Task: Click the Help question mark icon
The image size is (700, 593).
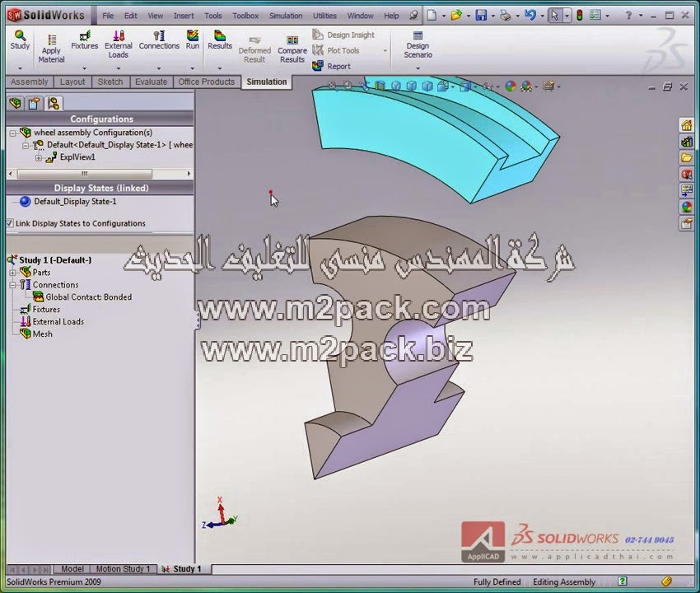Action: (628, 16)
